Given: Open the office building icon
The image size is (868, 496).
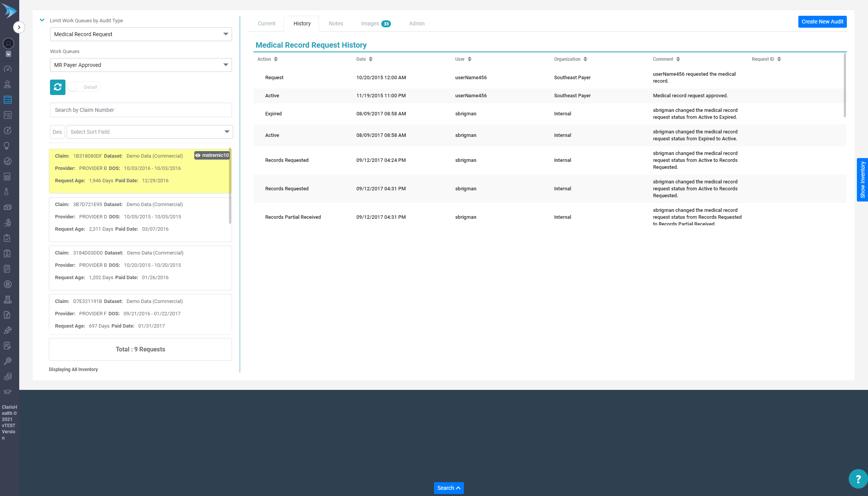Looking at the screenshot, I should pos(8,300).
